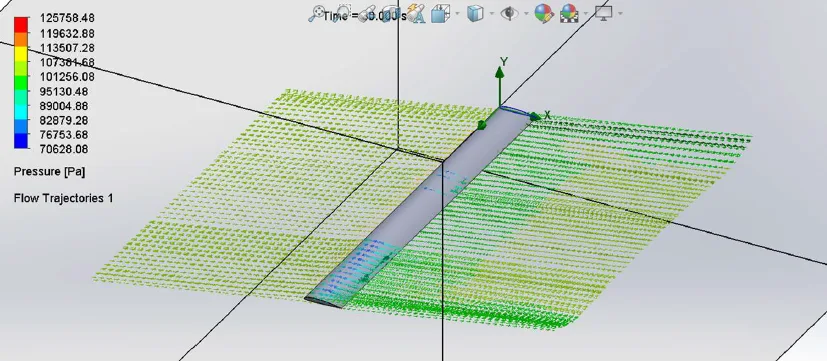827x361 pixels.
Task: Click the red swatch of the pressure legend
Action: (x=21, y=24)
